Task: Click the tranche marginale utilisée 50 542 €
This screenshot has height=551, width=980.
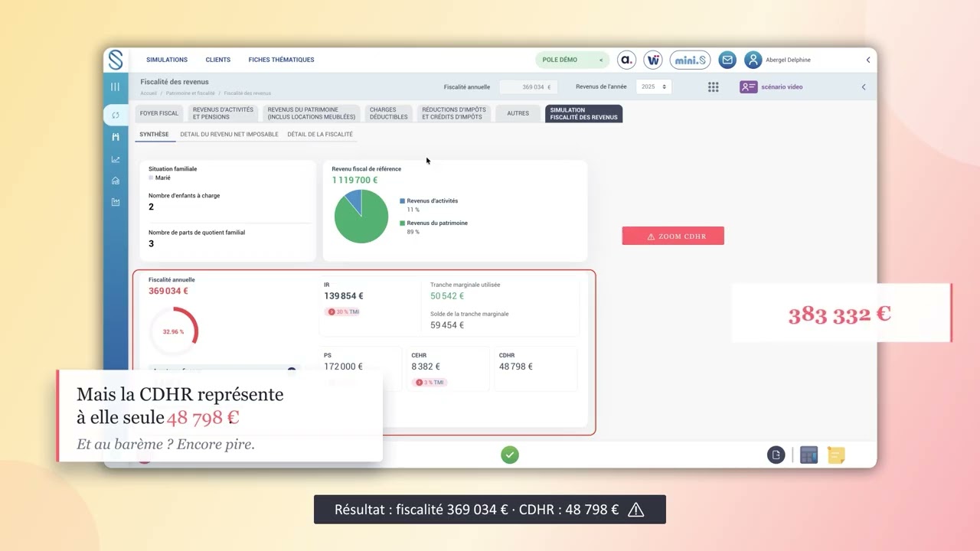Action: click(447, 296)
